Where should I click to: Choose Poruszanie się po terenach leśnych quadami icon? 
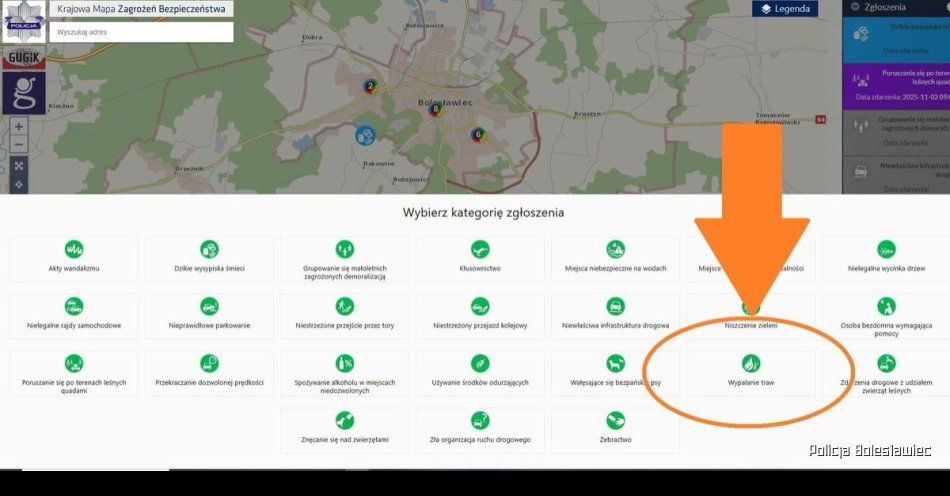pyautogui.click(x=74, y=363)
